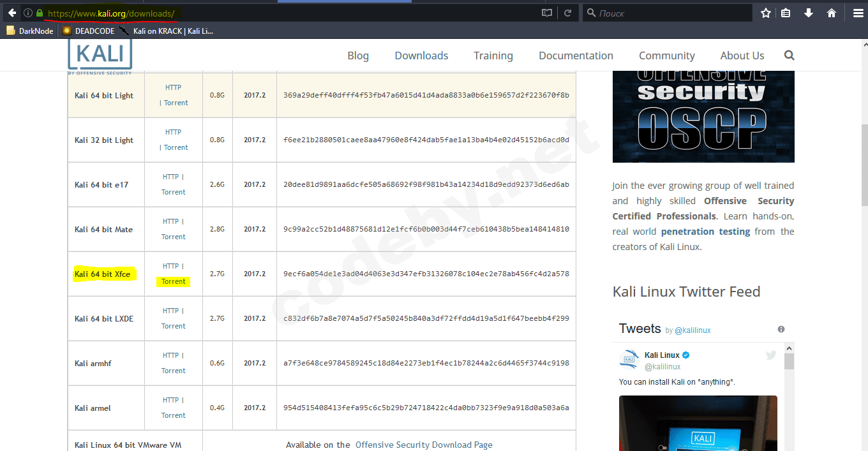The image size is (868, 451).
Task: Open the @kalilinux link beside Tweets
Action: coord(692,330)
